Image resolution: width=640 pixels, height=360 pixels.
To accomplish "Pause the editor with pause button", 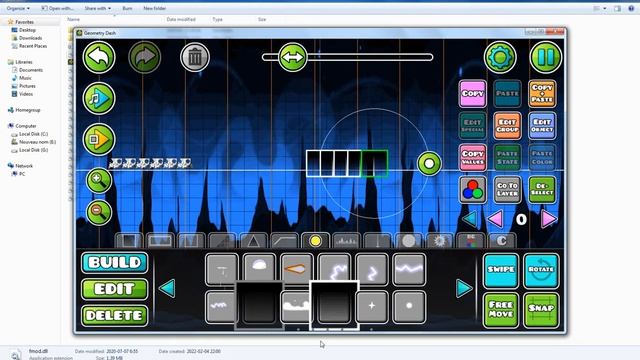I will (x=546, y=57).
